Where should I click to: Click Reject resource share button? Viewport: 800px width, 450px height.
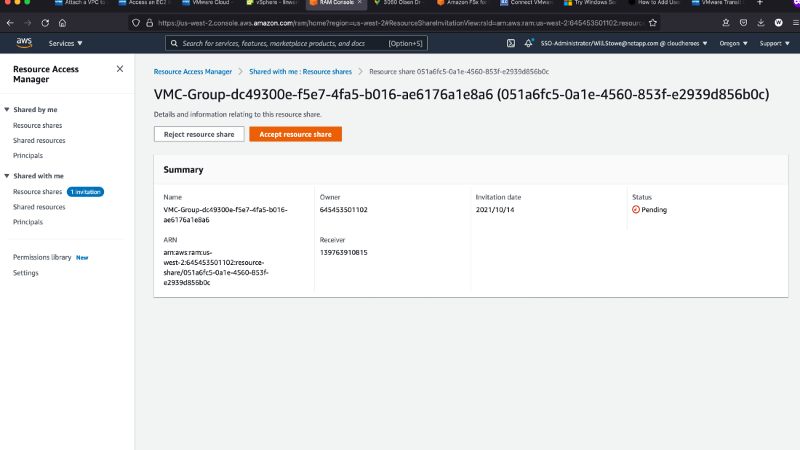pos(199,134)
